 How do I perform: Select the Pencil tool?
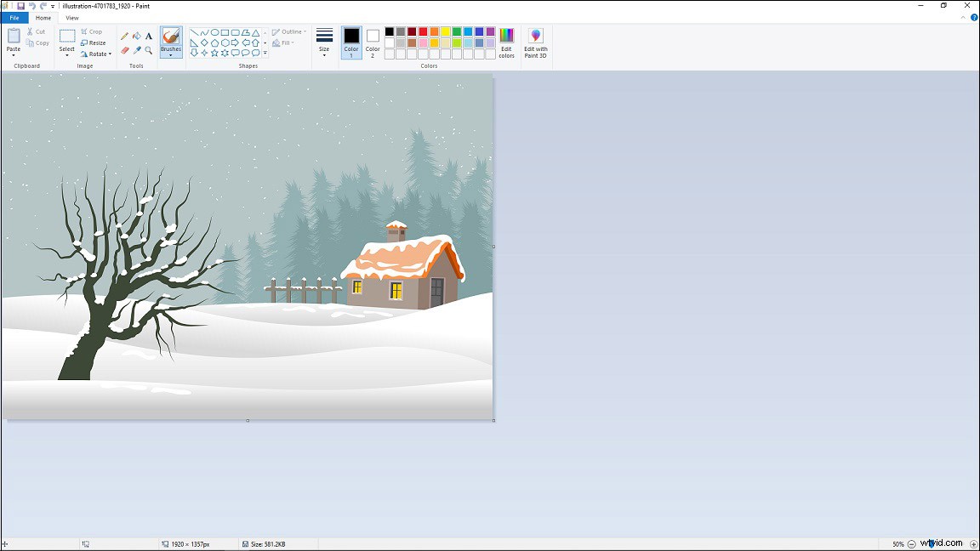(x=125, y=37)
